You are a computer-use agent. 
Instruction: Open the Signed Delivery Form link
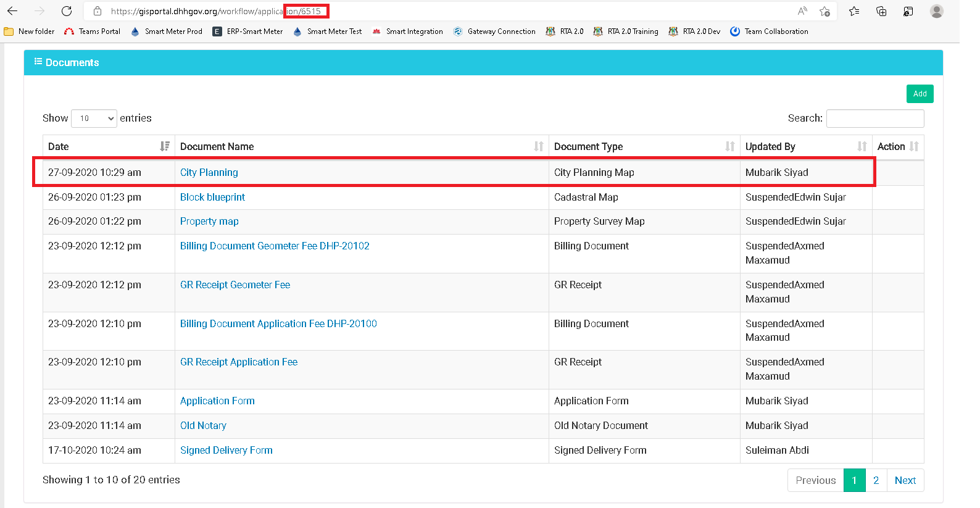click(x=226, y=450)
